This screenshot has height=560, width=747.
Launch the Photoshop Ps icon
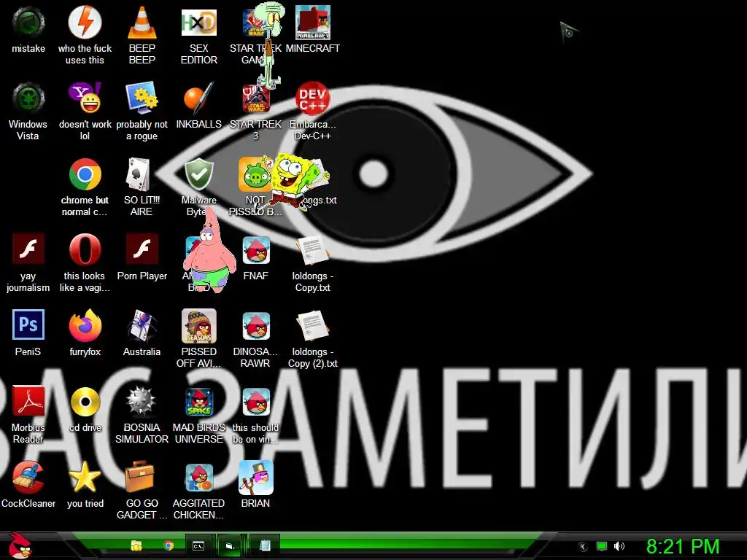pos(28,324)
